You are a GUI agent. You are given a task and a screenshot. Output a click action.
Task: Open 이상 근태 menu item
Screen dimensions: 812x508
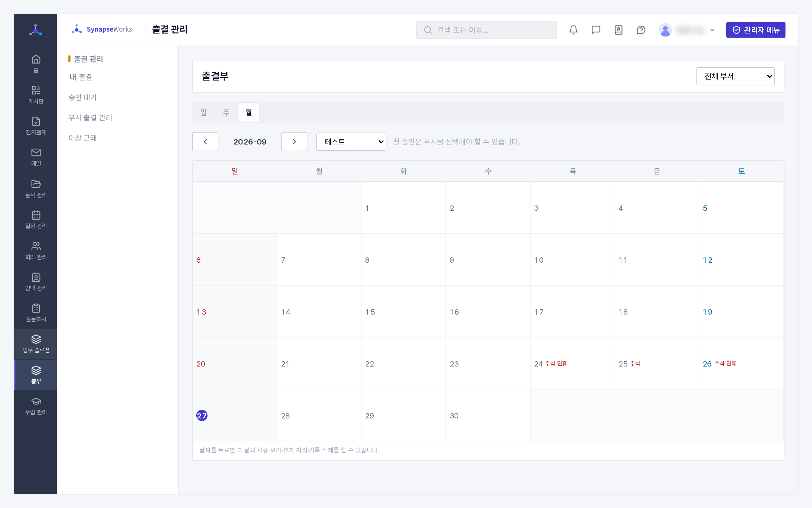tap(83, 138)
